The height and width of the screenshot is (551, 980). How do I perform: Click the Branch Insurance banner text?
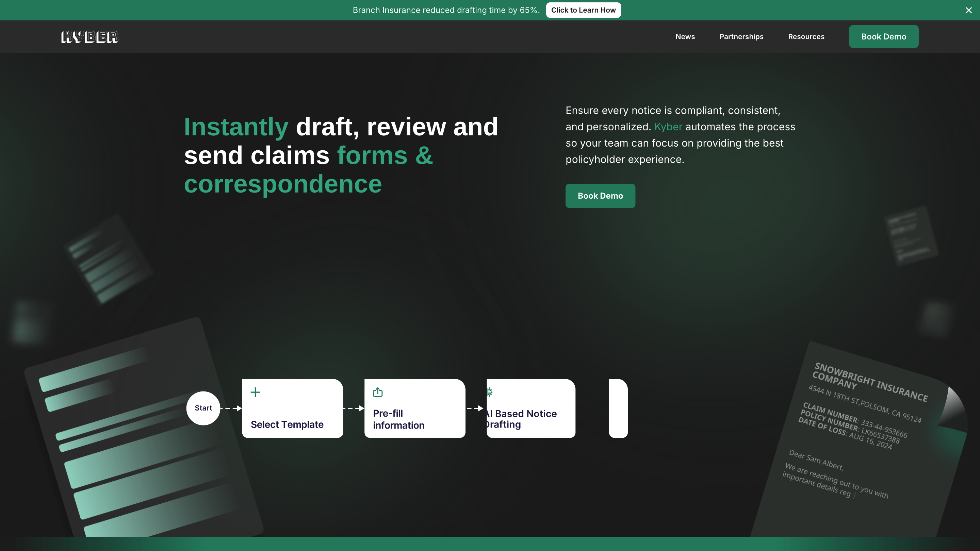coord(446,10)
